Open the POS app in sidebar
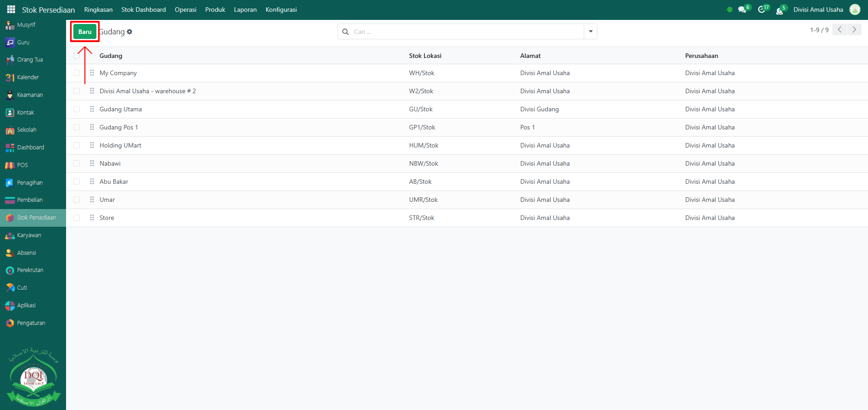This screenshot has width=868, height=410. (22, 165)
